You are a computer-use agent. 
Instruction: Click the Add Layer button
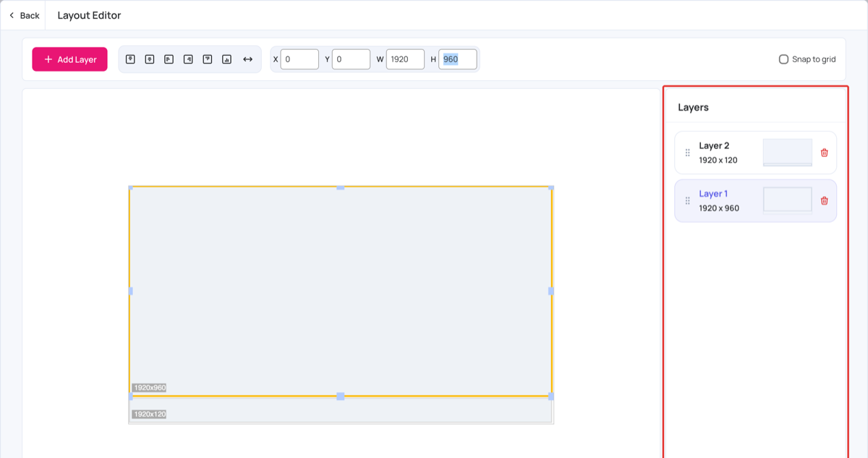point(69,59)
